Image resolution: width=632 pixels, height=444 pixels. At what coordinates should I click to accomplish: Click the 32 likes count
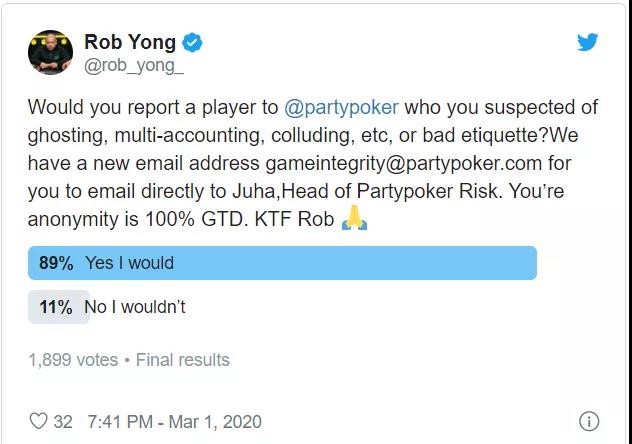(x=63, y=422)
